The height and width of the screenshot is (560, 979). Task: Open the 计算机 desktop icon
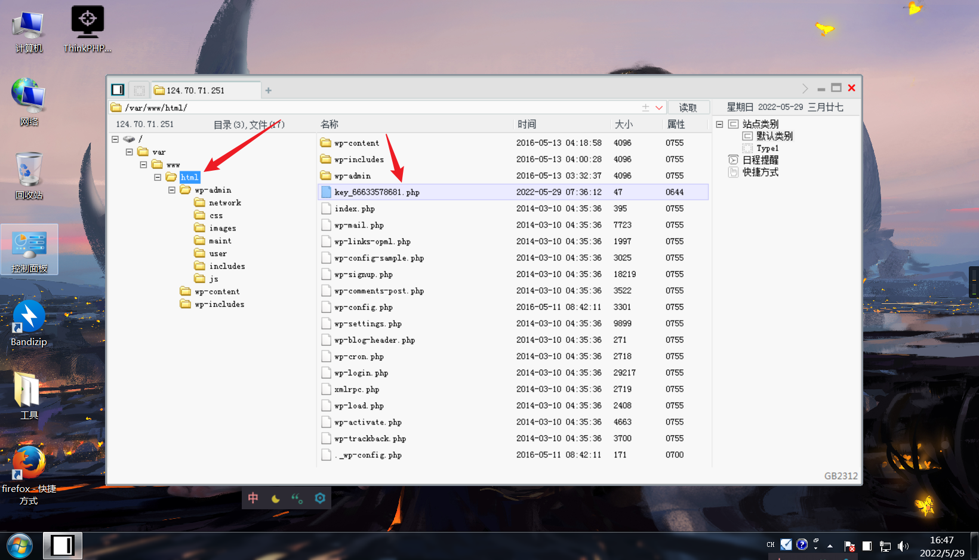[29, 31]
